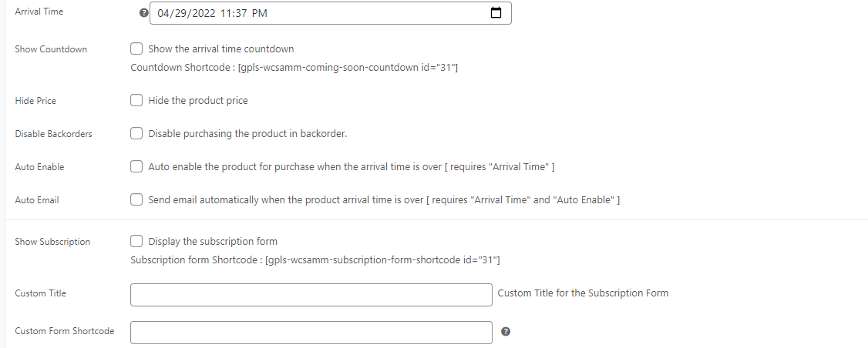Focus the Custom Title input field
The height and width of the screenshot is (348, 868).
point(311,295)
